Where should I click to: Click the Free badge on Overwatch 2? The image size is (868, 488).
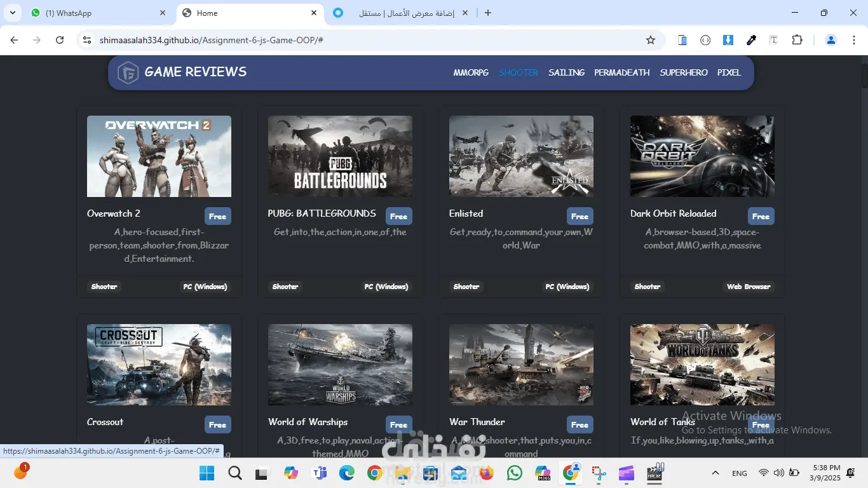pyautogui.click(x=218, y=216)
